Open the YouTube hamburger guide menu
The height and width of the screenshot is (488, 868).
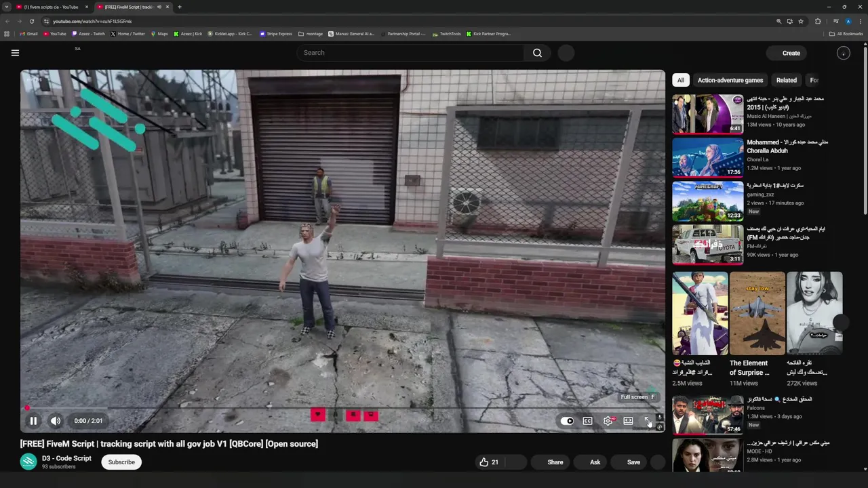[x=15, y=53]
